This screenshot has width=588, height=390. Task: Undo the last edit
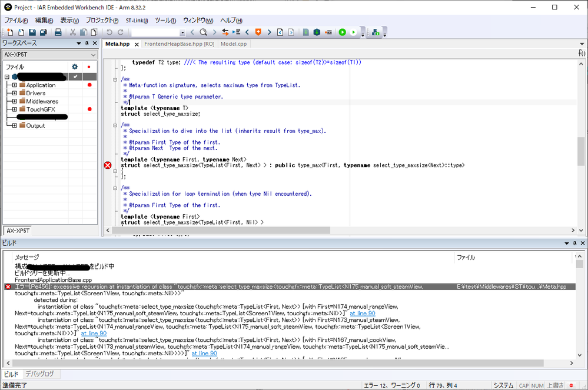[109, 32]
